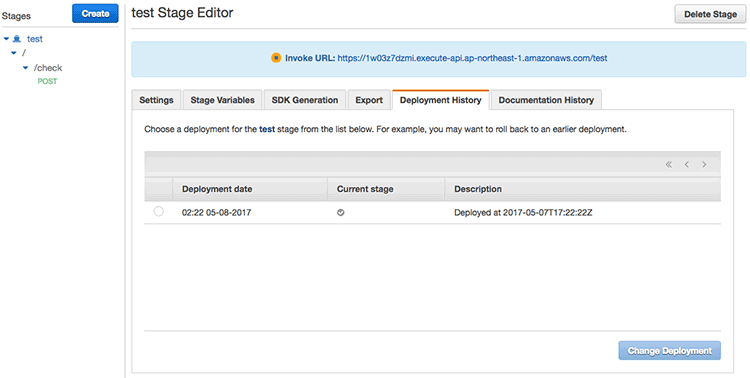Click the 02:22 05-08-2017 date cell
The width and height of the screenshot is (750, 378).
coord(216,212)
